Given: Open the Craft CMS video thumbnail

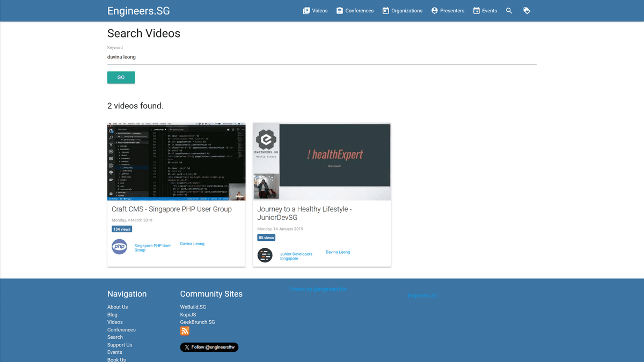Looking at the screenshot, I should (x=176, y=161).
